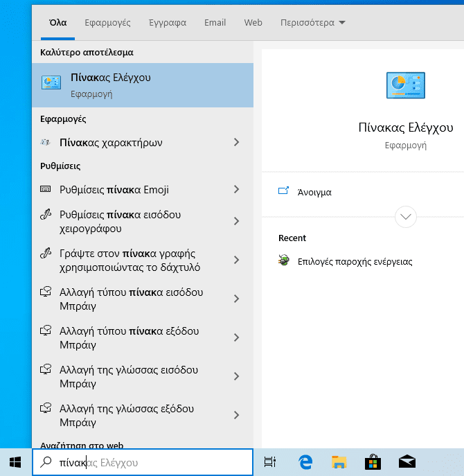464x476 pixels.
Task: Click keyboard icon next to Emoji settings
Action: [46, 189]
